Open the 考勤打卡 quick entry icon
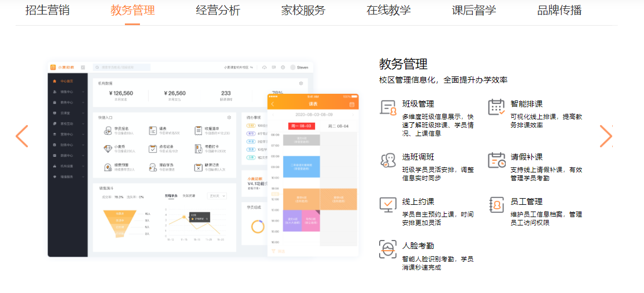644x293 pixels. click(198, 149)
